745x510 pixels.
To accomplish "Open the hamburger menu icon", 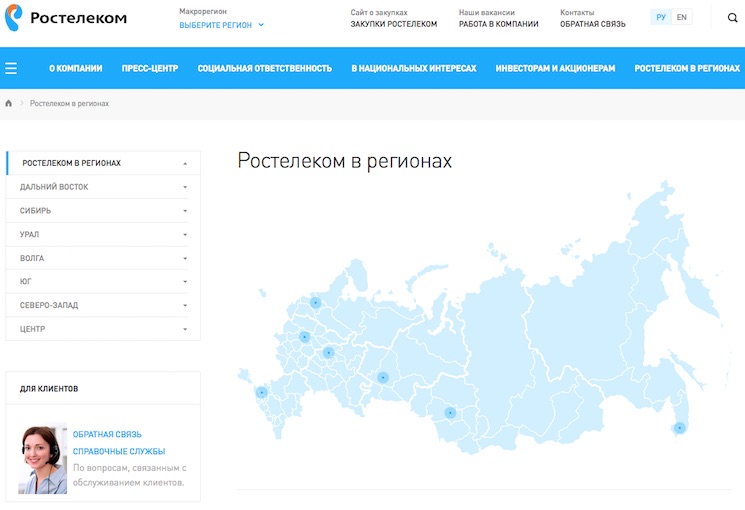I will coord(11,68).
